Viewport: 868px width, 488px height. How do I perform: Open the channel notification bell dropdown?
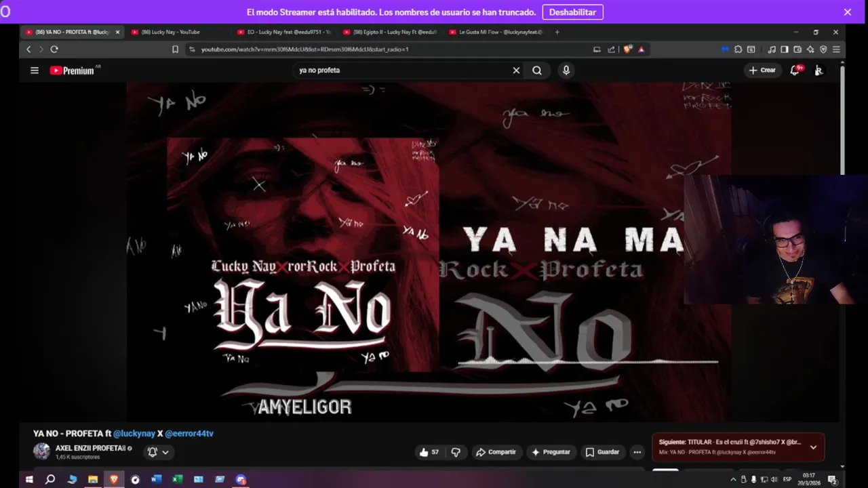(x=158, y=452)
